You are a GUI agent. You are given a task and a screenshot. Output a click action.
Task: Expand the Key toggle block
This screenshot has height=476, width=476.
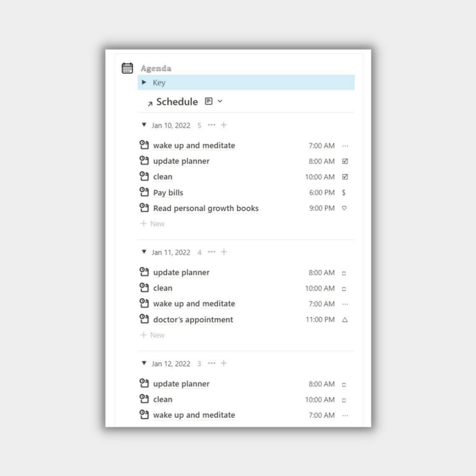pos(144,82)
